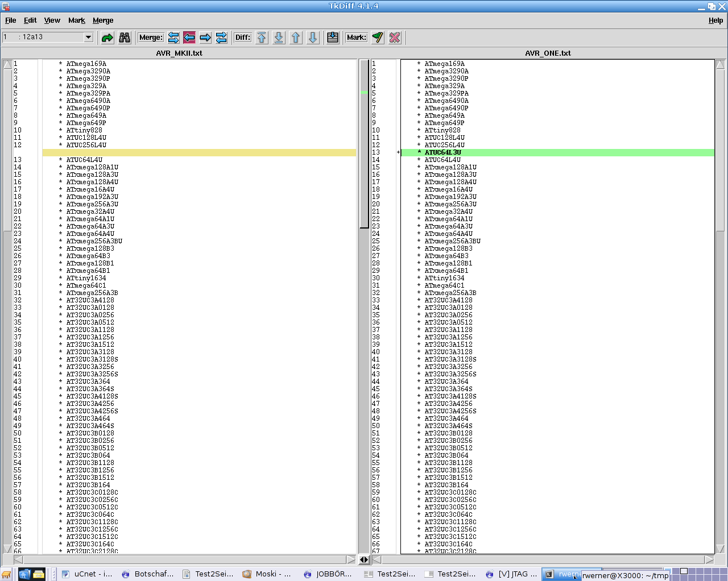Clear mark with the pink X icon
This screenshot has height=581, width=728.
tap(395, 38)
